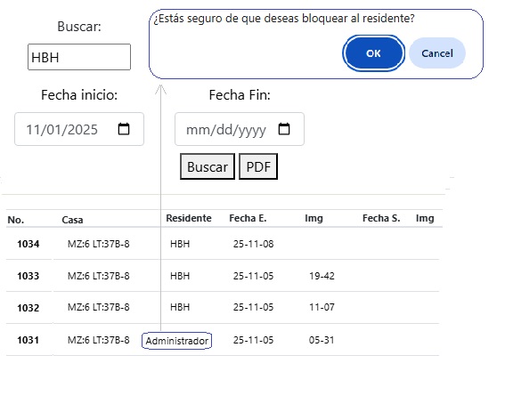Viewport: 505px width, 420px height.
Task: Open the Fecha Fin calendar picker icon
Action: pos(284,129)
